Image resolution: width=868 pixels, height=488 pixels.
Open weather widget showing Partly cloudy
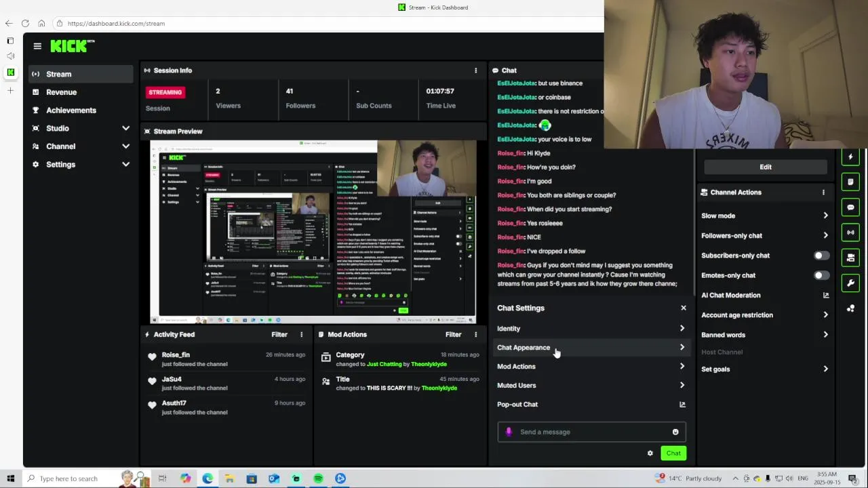[689, 479]
